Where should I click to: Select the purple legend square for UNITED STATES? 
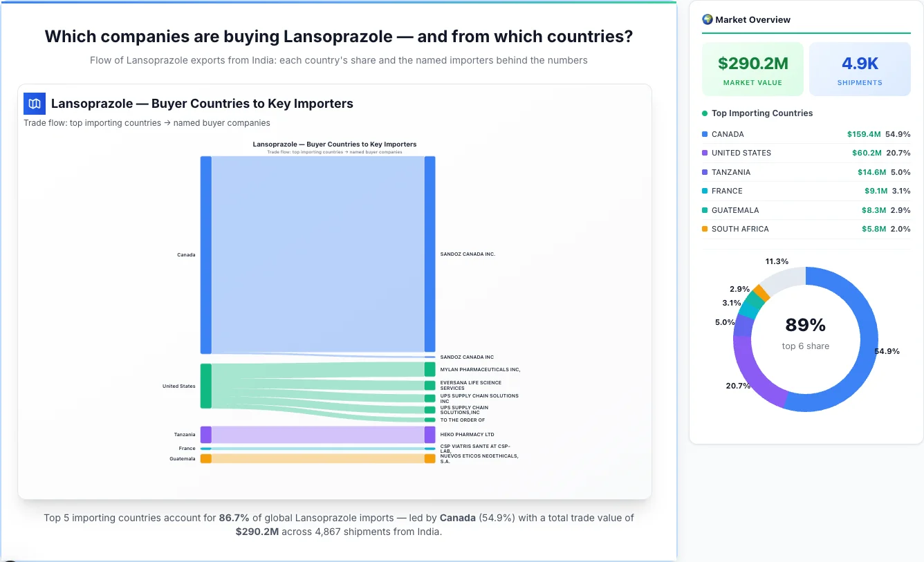(x=704, y=153)
